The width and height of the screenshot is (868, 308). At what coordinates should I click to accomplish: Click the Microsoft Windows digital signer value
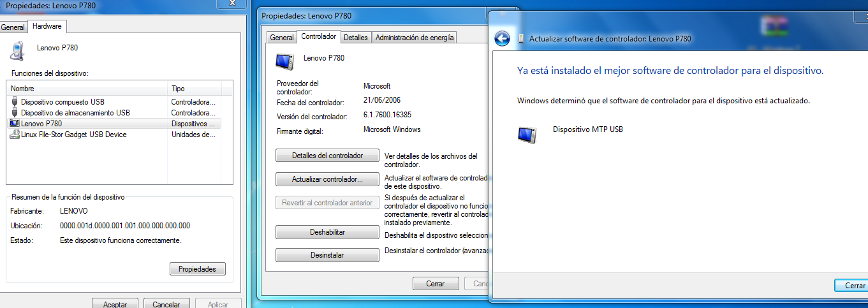392,129
